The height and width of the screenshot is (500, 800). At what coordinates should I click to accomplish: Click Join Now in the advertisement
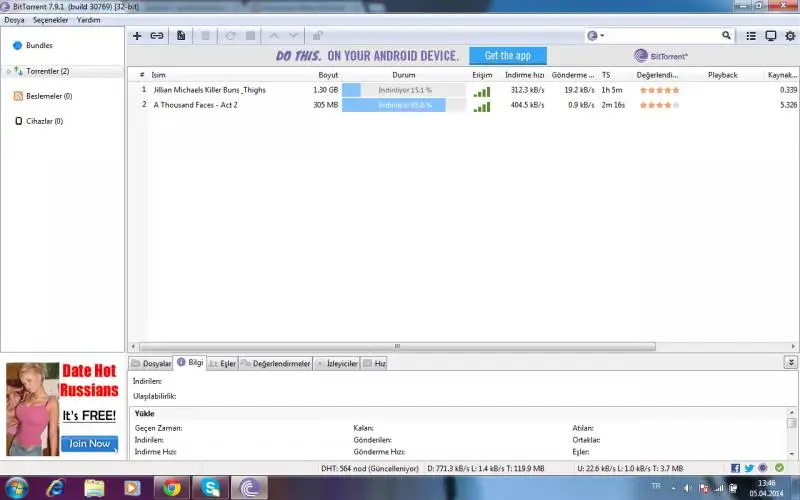coord(90,443)
